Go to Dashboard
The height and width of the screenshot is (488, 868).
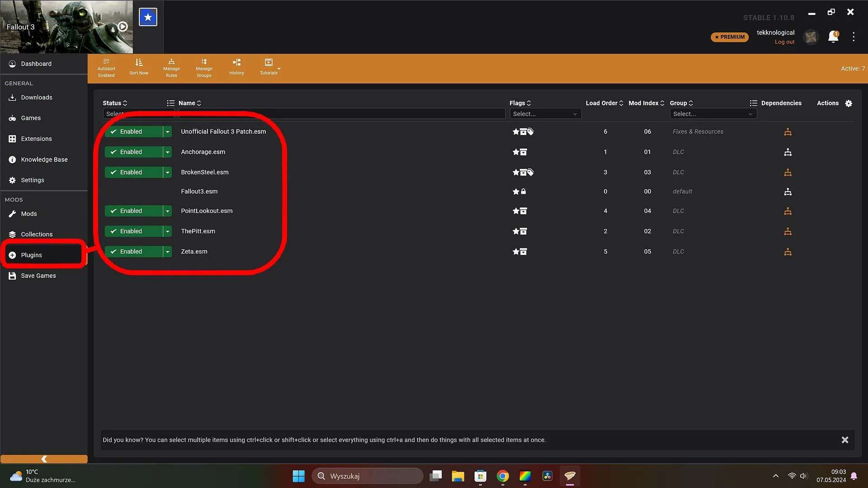point(44,64)
